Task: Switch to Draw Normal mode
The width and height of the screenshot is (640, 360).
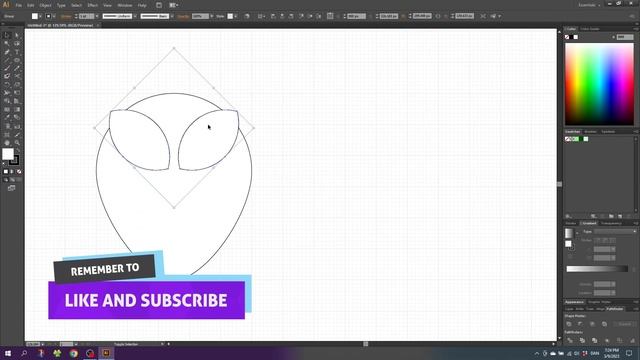Action: [x=6, y=180]
